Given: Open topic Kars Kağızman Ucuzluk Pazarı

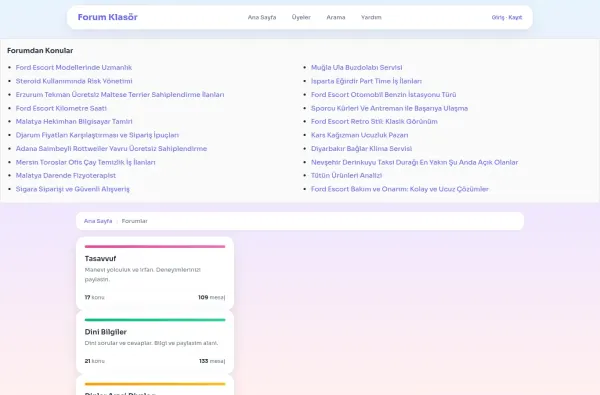Looking at the screenshot, I should [x=360, y=135].
